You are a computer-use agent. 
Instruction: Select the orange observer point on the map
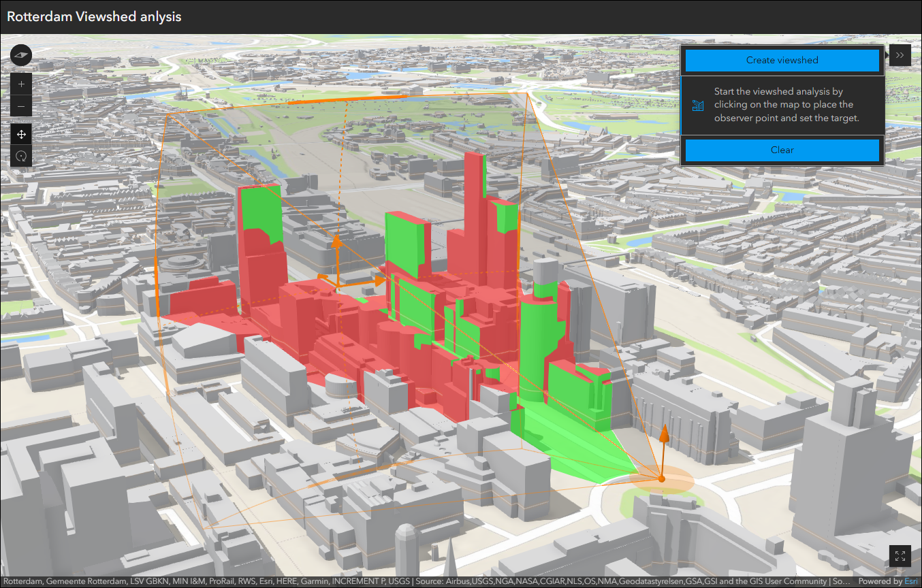coord(661,479)
